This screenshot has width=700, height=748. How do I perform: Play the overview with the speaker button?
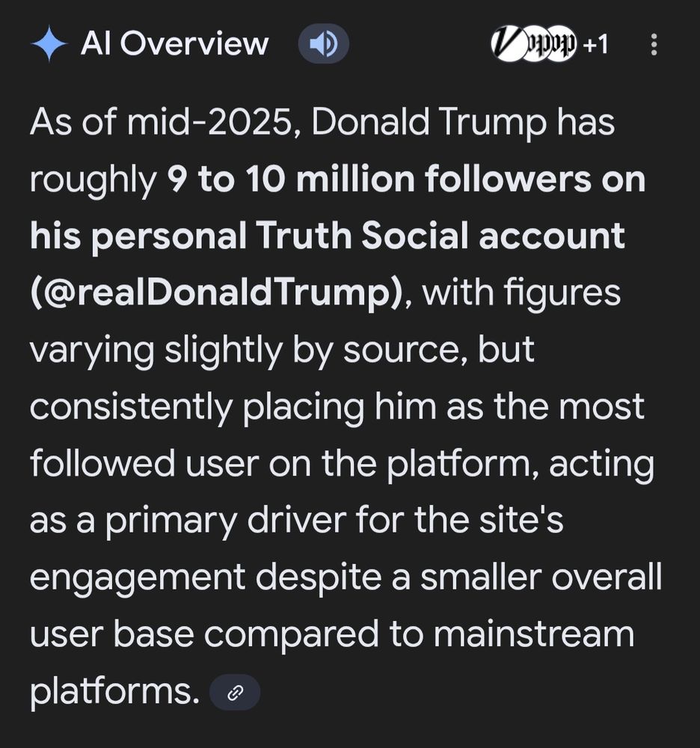(x=323, y=45)
